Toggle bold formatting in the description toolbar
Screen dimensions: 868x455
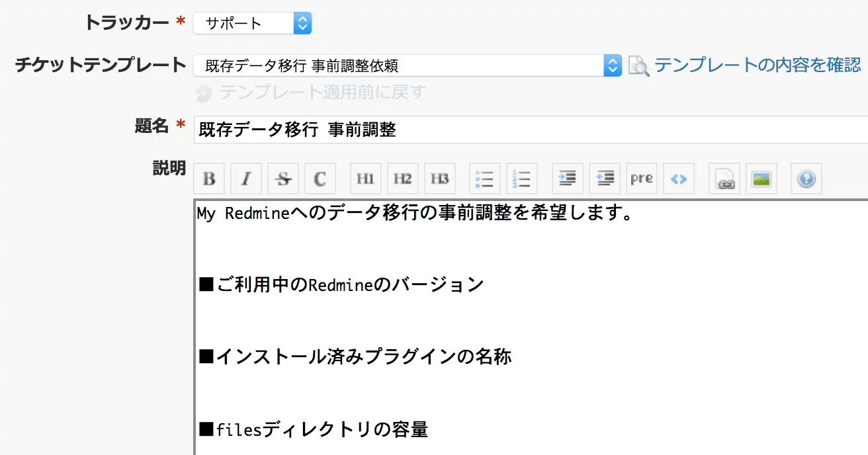209,179
